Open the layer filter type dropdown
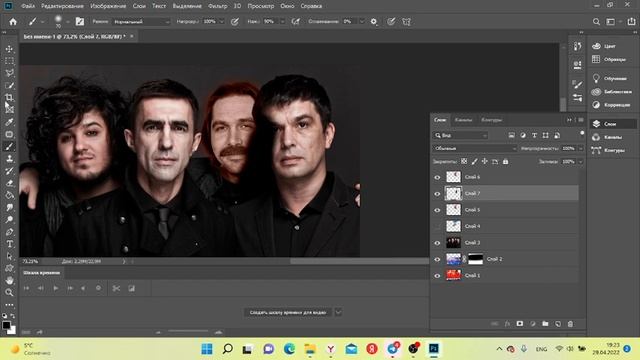This screenshot has height=360, width=640. pos(461,135)
